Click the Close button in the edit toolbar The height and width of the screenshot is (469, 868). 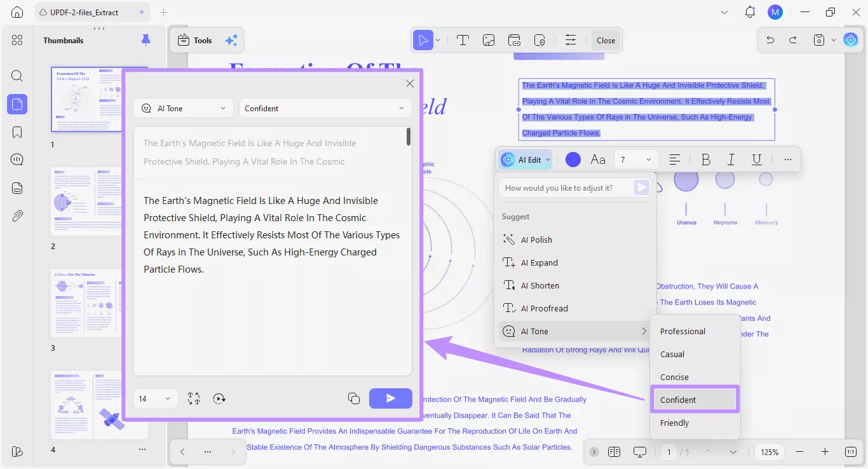(x=606, y=40)
